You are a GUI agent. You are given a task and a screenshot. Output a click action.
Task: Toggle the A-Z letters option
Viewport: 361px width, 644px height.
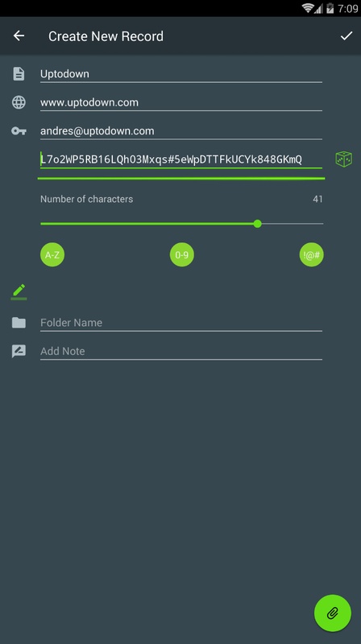[x=52, y=254]
